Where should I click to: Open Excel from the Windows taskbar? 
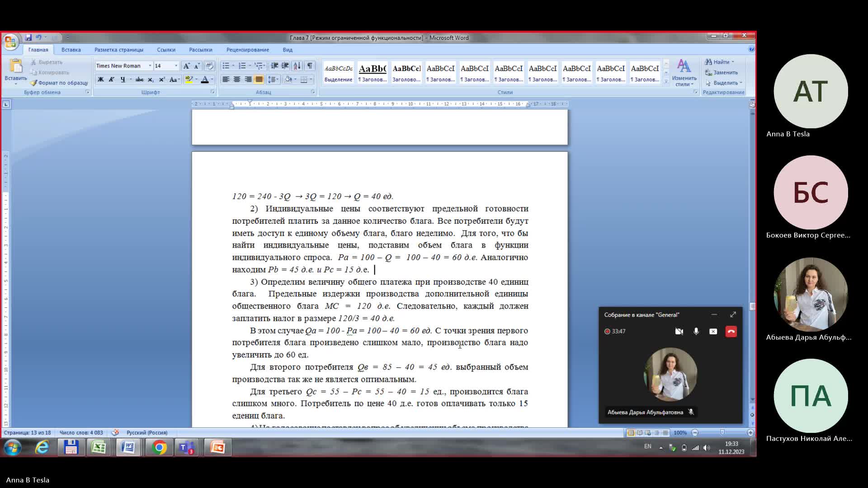(x=99, y=448)
